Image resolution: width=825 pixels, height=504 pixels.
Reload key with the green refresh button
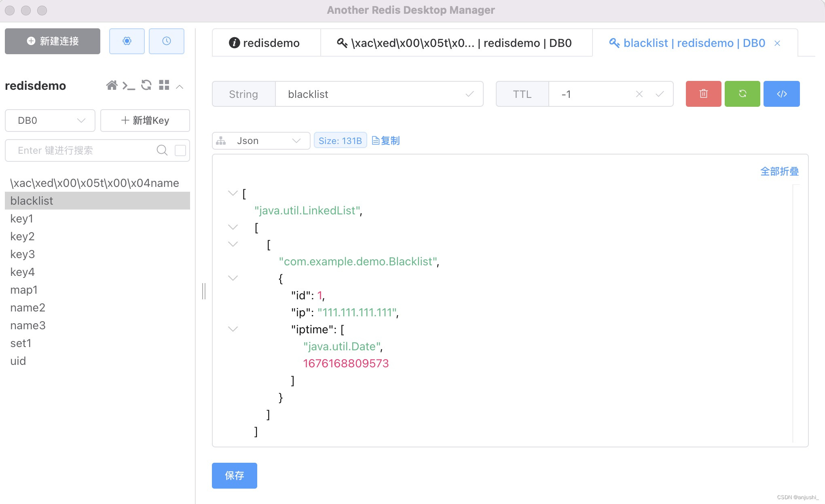point(742,94)
